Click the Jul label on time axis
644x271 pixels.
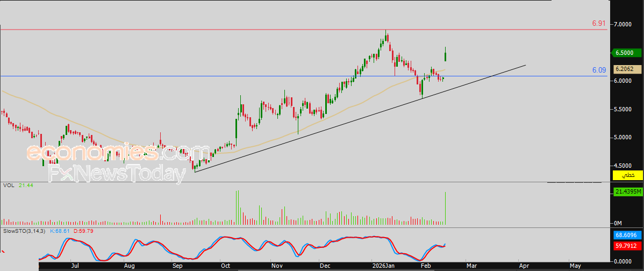coord(75,266)
